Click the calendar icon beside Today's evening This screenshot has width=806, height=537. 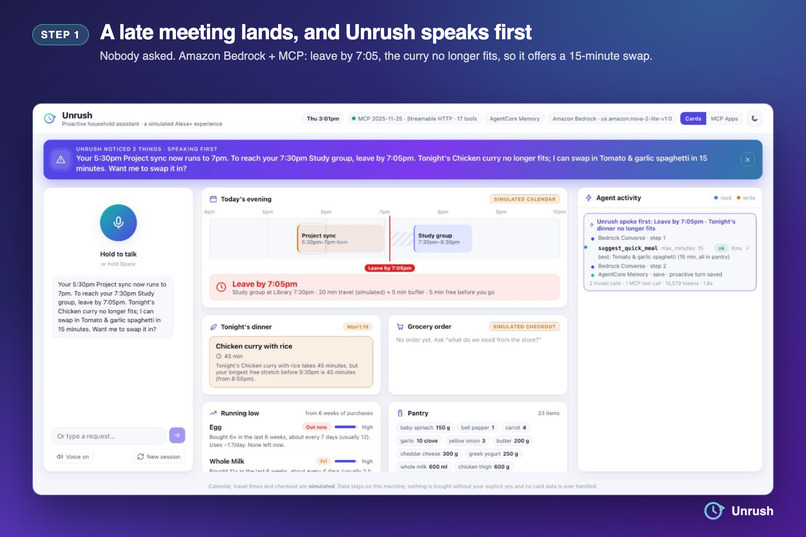[x=213, y=199]
